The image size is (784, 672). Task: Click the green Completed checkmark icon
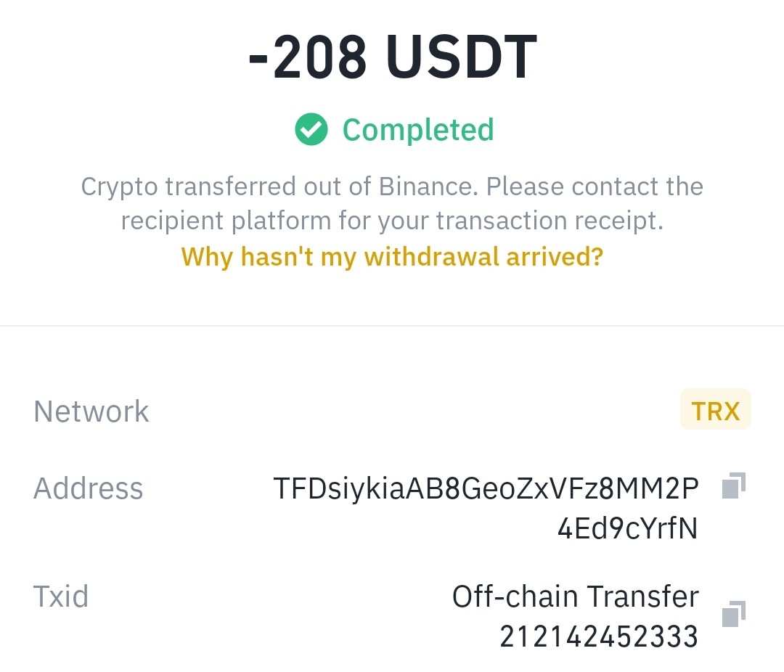[311, 129]
